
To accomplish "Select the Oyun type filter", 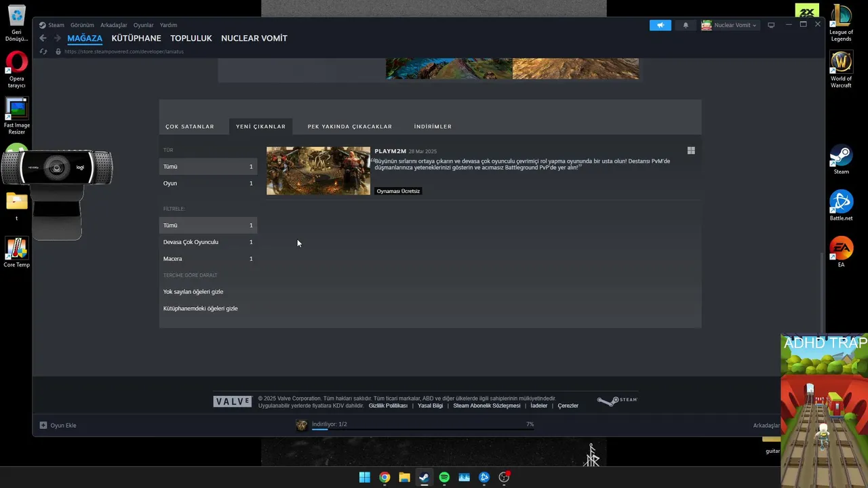I will click(208, 183).
